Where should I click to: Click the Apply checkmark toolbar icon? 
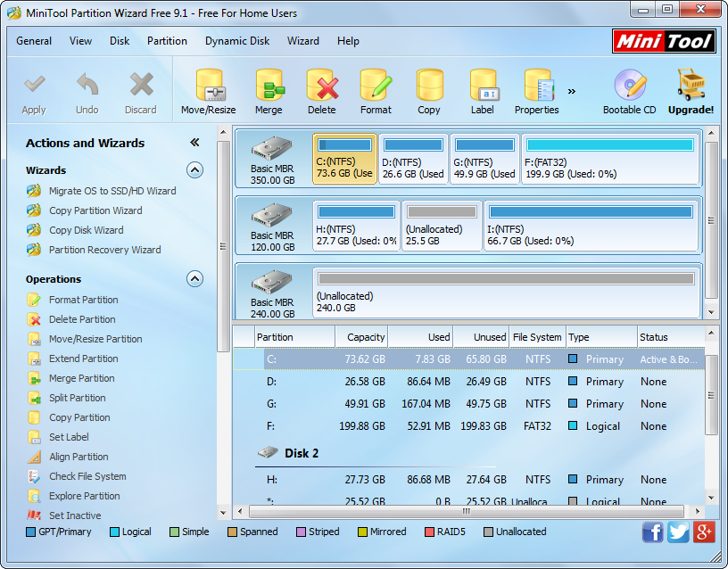pos(34,85)
